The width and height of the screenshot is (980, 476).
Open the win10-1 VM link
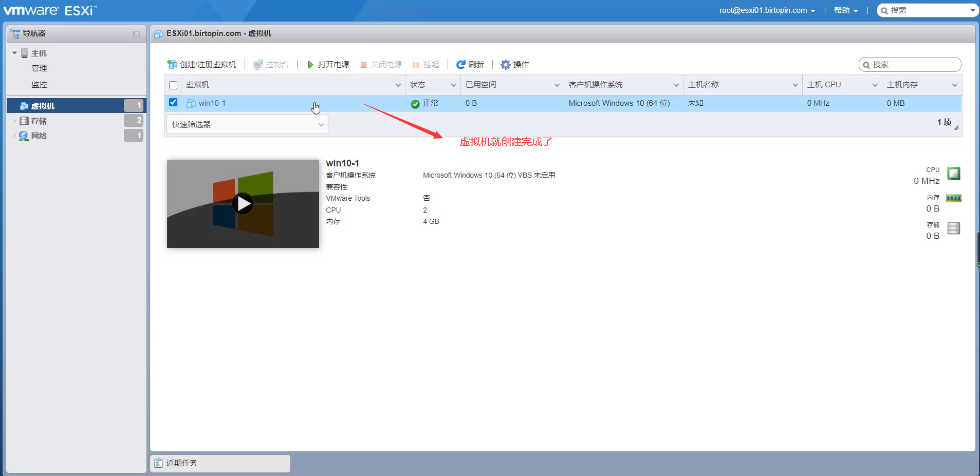(212, 103)
